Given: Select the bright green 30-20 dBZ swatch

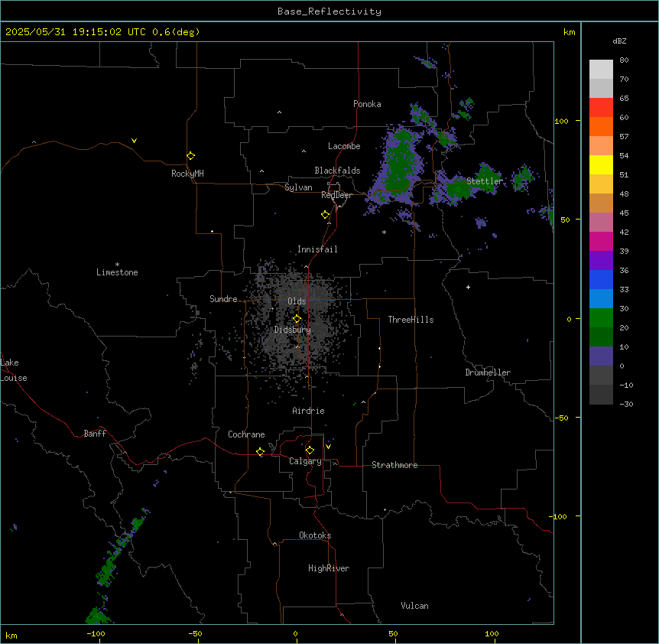Looking at the screenshot, I should (x=601, y=318).
